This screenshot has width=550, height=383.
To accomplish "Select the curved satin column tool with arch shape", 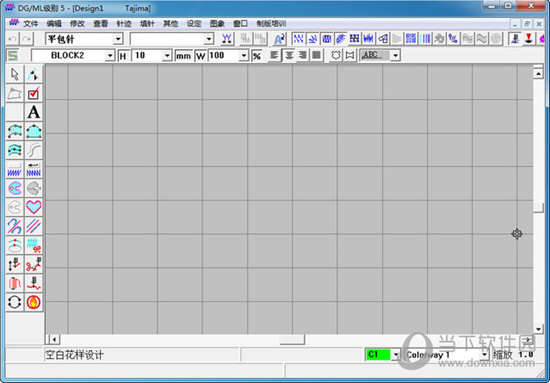I will point(15,131).
